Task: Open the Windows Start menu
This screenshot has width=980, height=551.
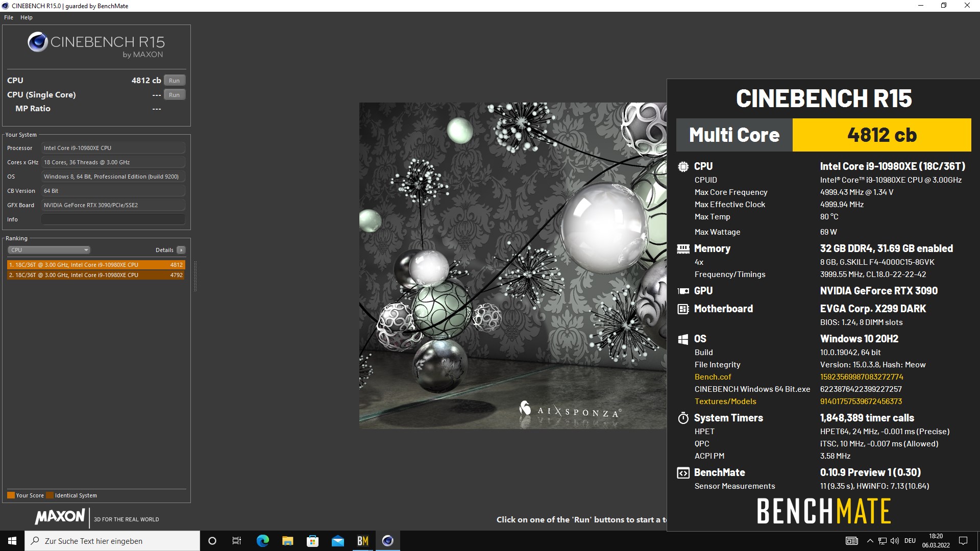Action: click(12, 541)
